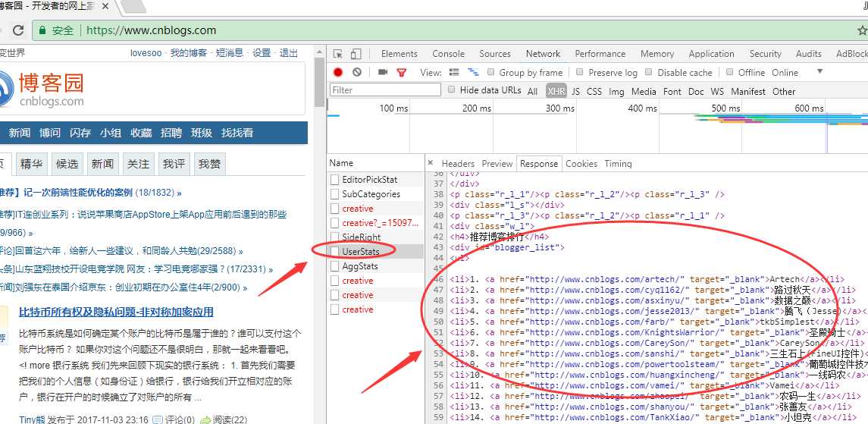Screen dimensions: 868x424
Task: Switch to the 精华 posts tab
Action: pos(31,164)
